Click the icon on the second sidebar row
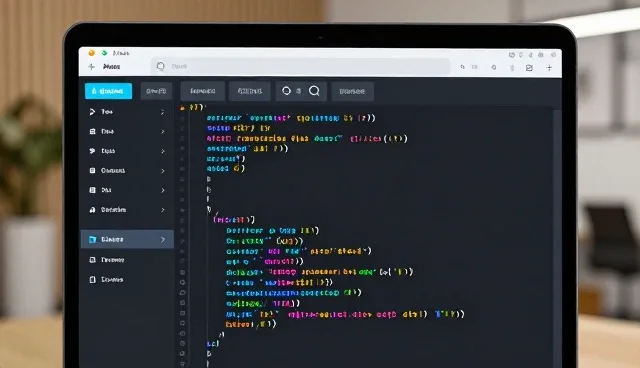This screenshot has height=368, width=640. 93,131
